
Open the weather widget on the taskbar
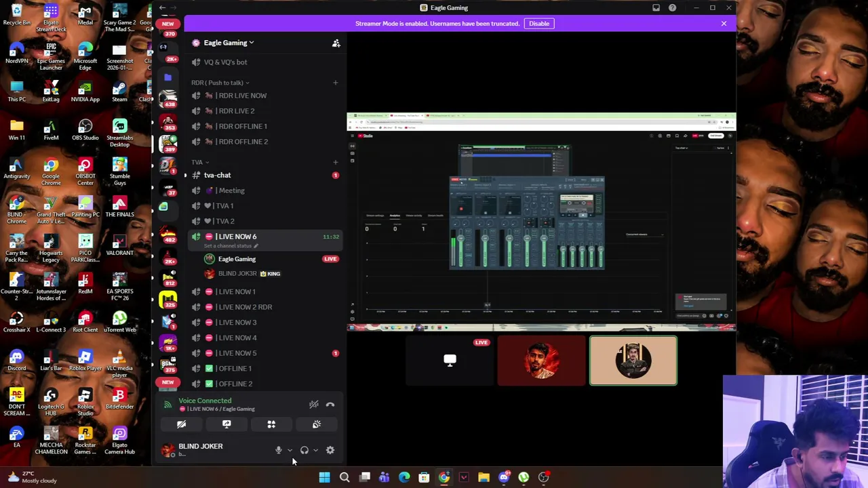31,477
